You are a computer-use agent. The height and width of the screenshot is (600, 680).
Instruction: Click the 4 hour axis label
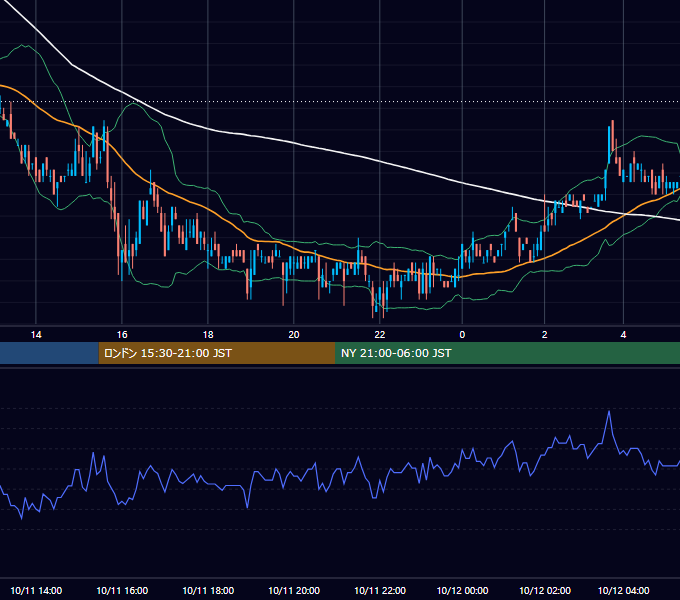tap(623, 335)
